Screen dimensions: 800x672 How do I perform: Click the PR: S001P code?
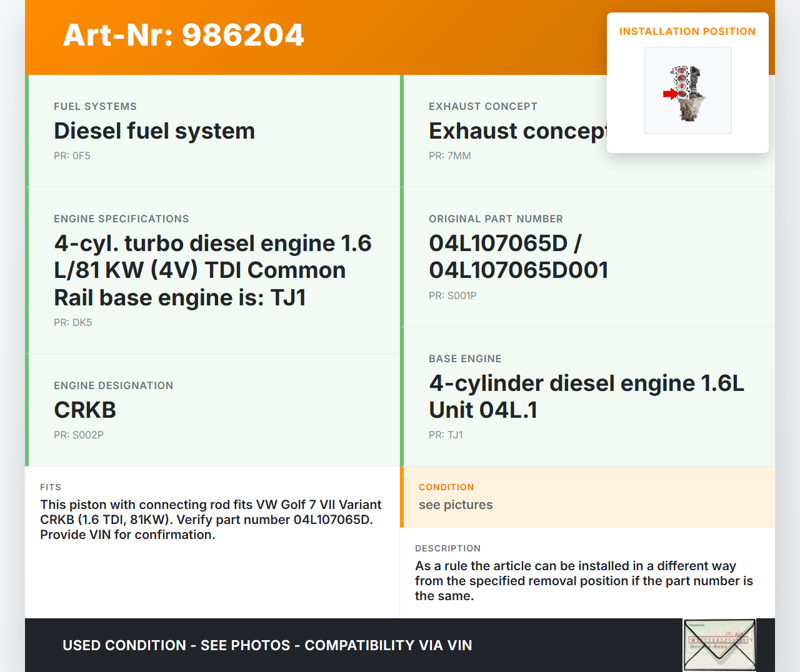coord(452,296)
